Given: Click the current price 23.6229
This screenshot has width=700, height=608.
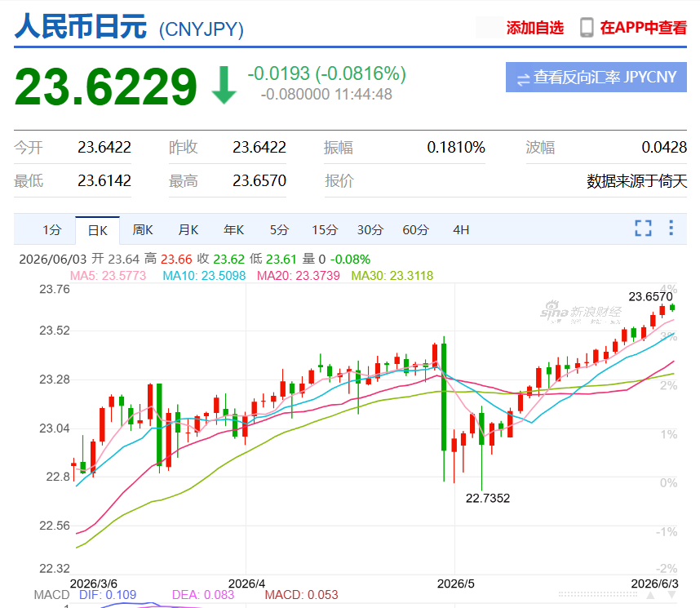Looking at the screenshot, I should coord(106,87).
